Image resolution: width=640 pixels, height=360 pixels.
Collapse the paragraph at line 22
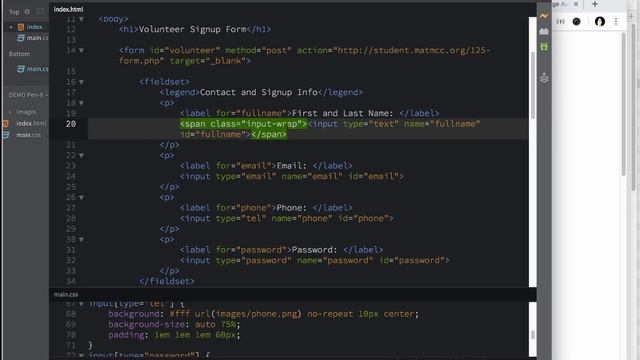coord(81,156)
